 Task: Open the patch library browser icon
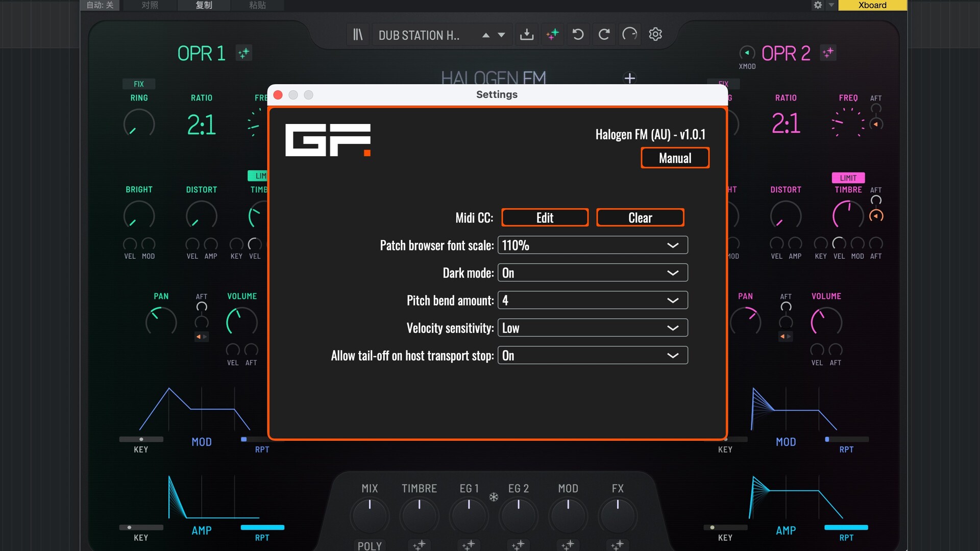pos(358,35)
